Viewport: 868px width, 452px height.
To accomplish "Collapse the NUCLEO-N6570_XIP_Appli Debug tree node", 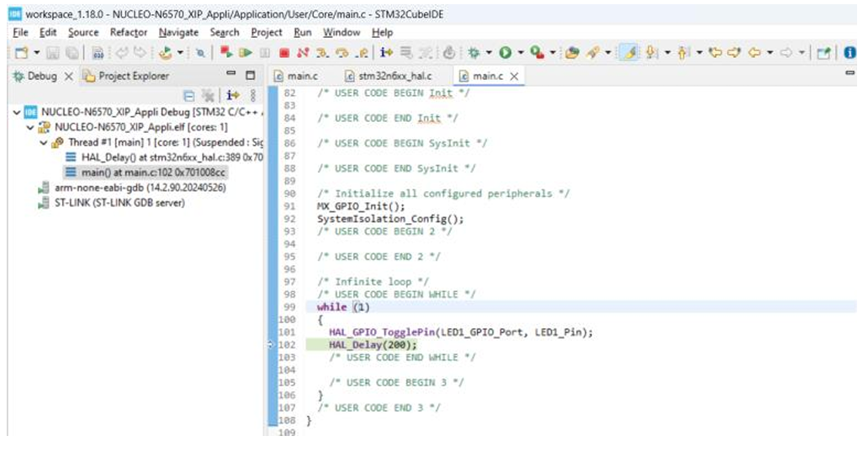I will point(17,113).
